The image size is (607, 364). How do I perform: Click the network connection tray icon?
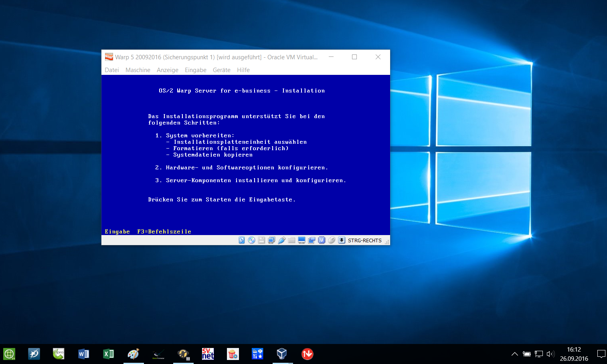(539, 354)
